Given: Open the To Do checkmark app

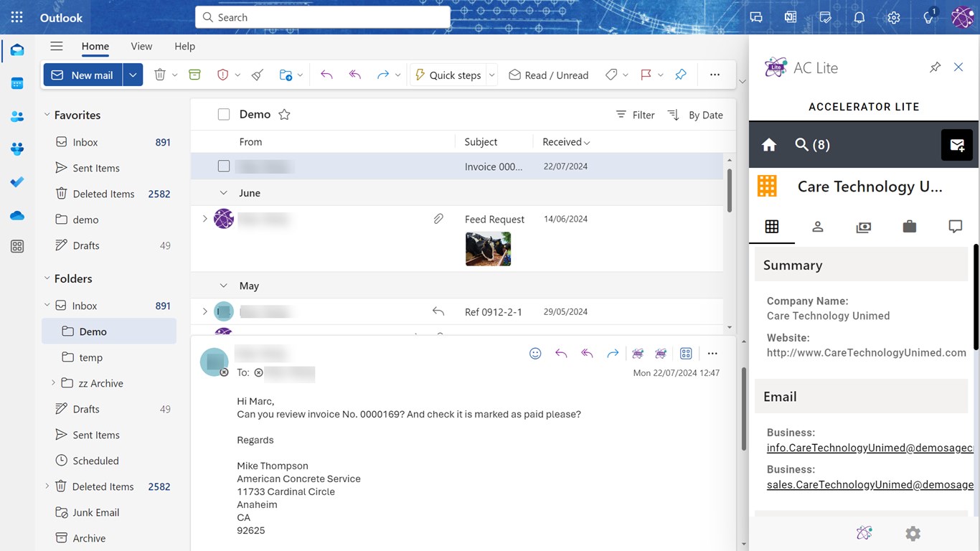Looking at the screenshot, I should [x=17, y=182].
